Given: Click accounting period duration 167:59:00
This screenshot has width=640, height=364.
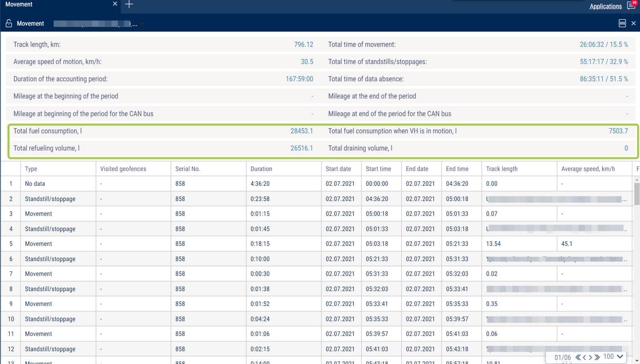Looking at the screenshot, I should (299, 79).
